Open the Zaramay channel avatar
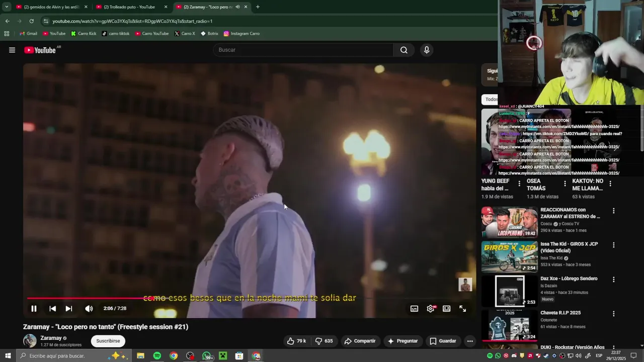The height and width of the screenshot is (362, 644). [30, 341]
